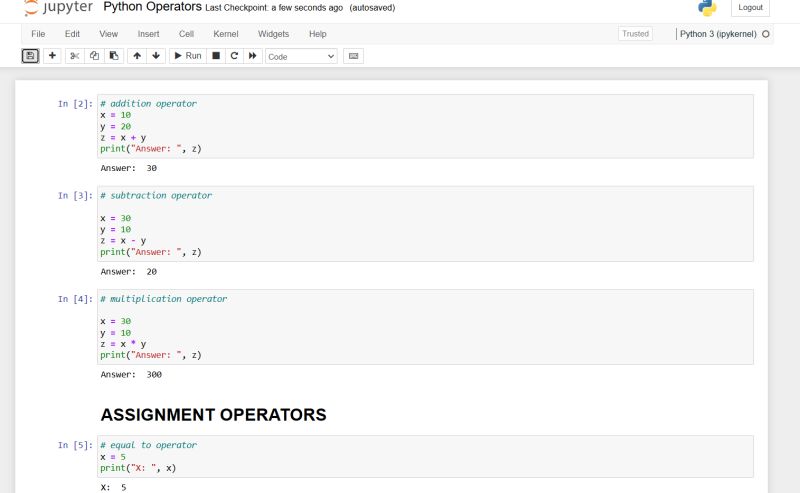Click the z = x - y line
Screen dimensions: 800x493
coord(123,240)
